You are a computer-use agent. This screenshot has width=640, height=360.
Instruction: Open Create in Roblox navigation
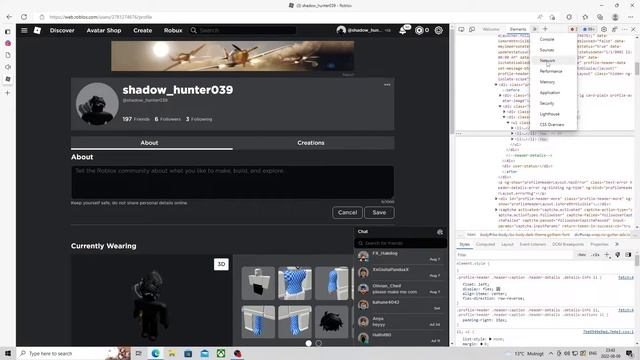click(x=142, y=30)
